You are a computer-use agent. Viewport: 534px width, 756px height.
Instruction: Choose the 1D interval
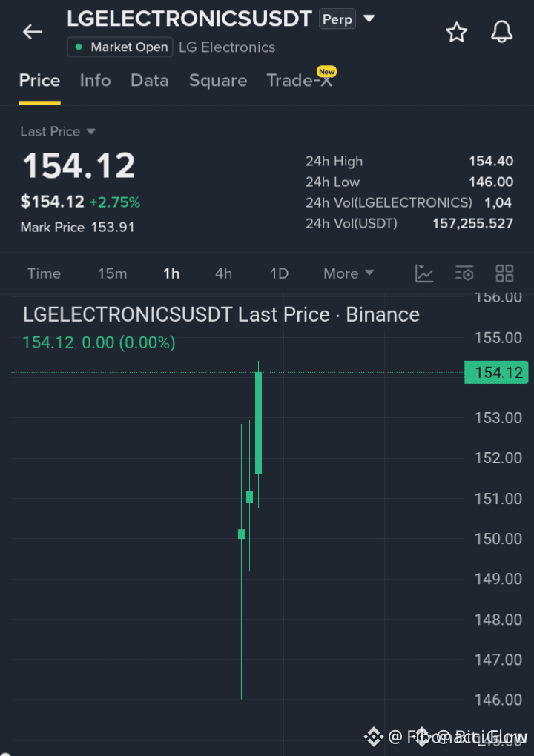[x=280, y=273]
